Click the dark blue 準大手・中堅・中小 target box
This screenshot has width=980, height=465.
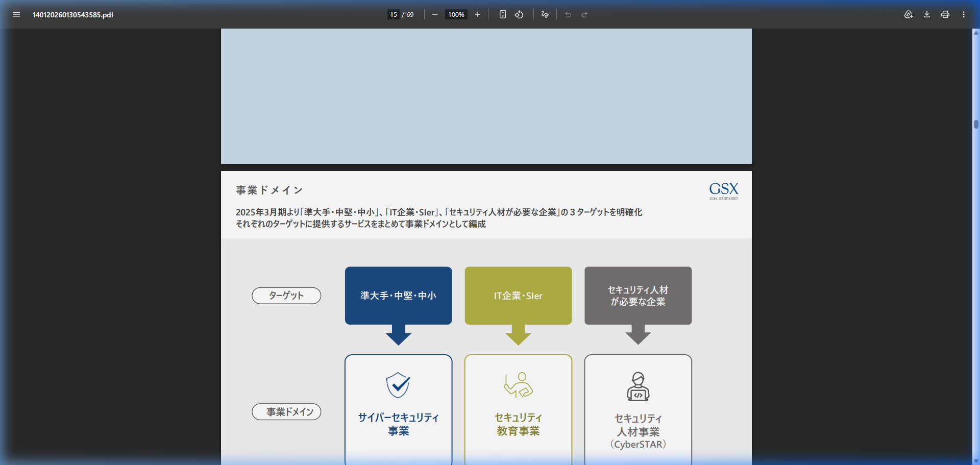(x=398, y=295)
